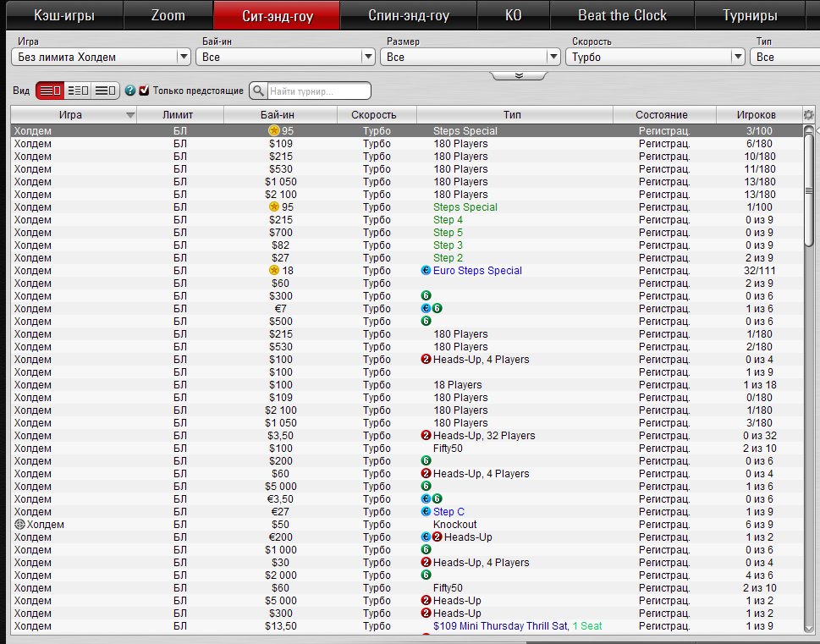
Task: Click the euro icon next to Euro Steps Special
Action: (x=426, y=271)
